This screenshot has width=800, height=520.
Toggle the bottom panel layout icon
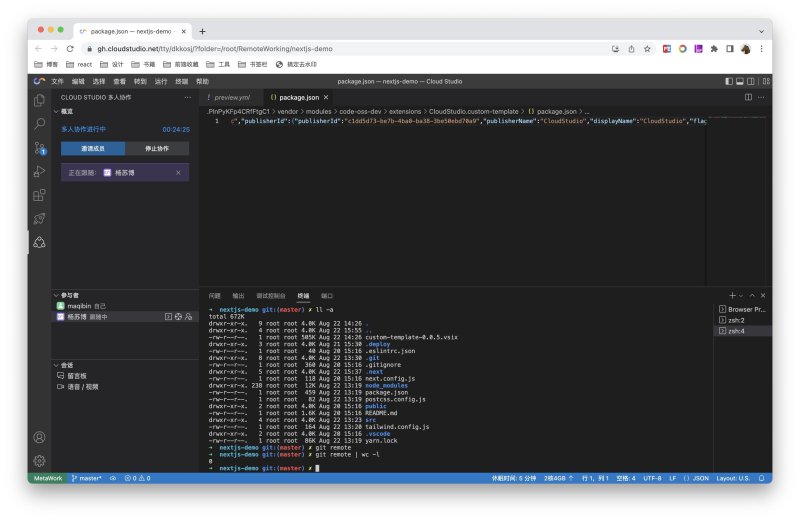(740, 81)
